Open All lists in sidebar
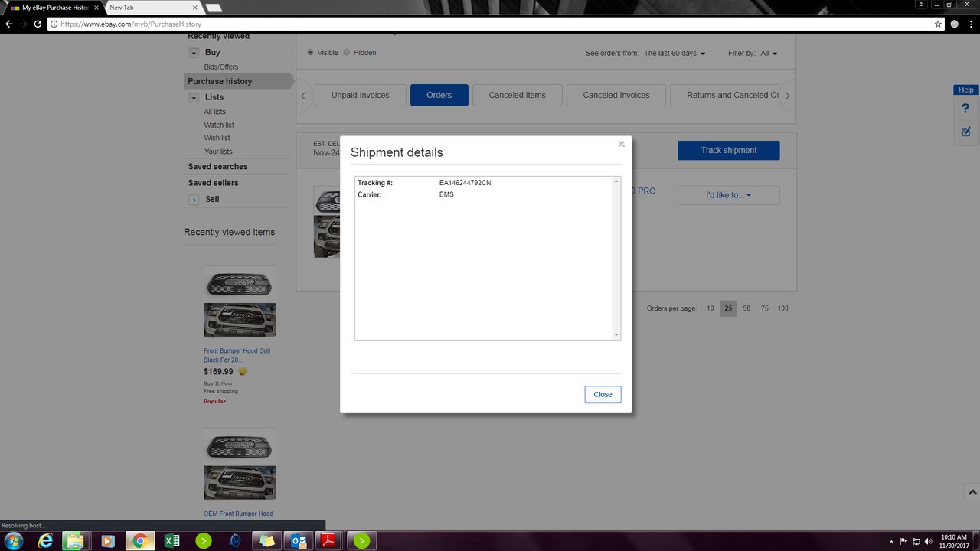980x551 pixels. point(215,112)
